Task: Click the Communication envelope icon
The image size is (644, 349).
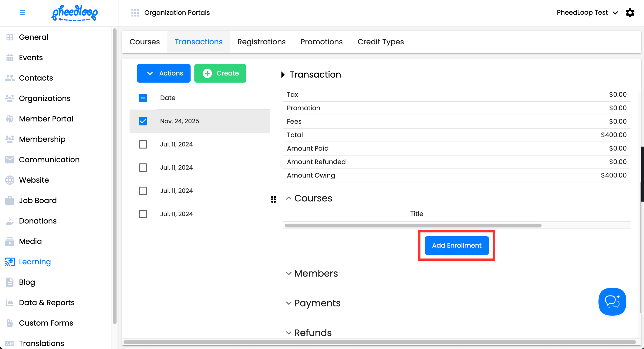Action: pyautogui.click(x=10, y=159)
